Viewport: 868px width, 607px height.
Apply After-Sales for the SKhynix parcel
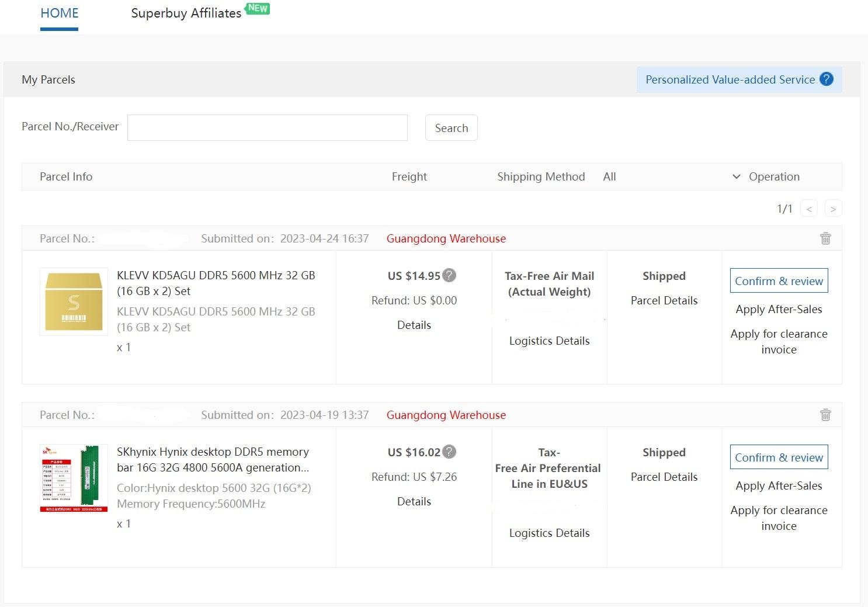click(779, 485)
